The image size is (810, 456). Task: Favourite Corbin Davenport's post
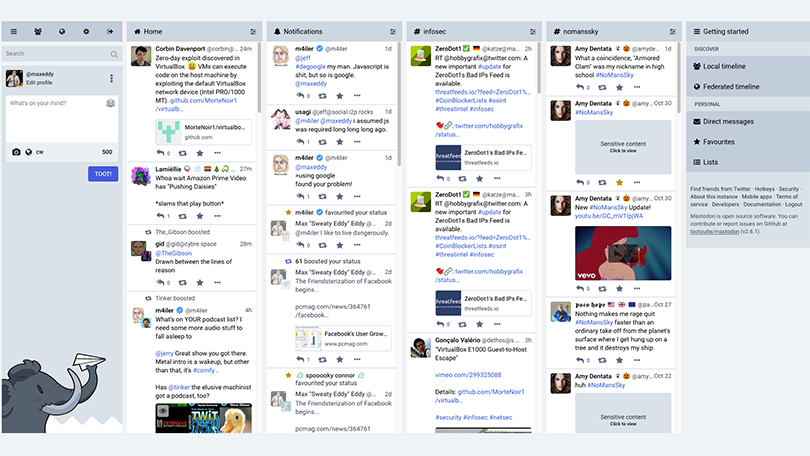pyautogui.click(x=200, y=153)
